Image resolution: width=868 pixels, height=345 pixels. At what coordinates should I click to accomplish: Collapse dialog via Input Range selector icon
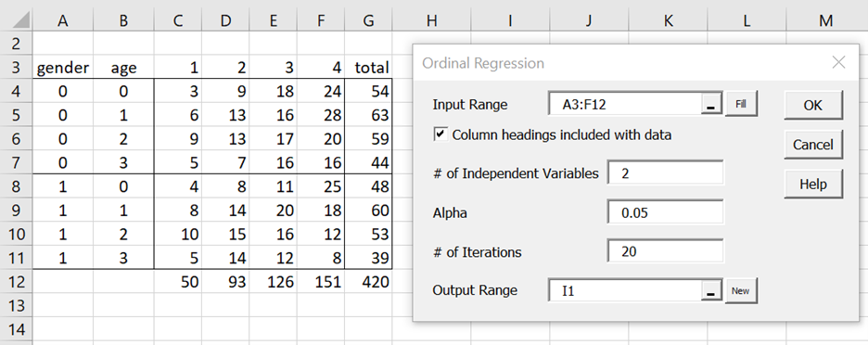pos(711,104)
